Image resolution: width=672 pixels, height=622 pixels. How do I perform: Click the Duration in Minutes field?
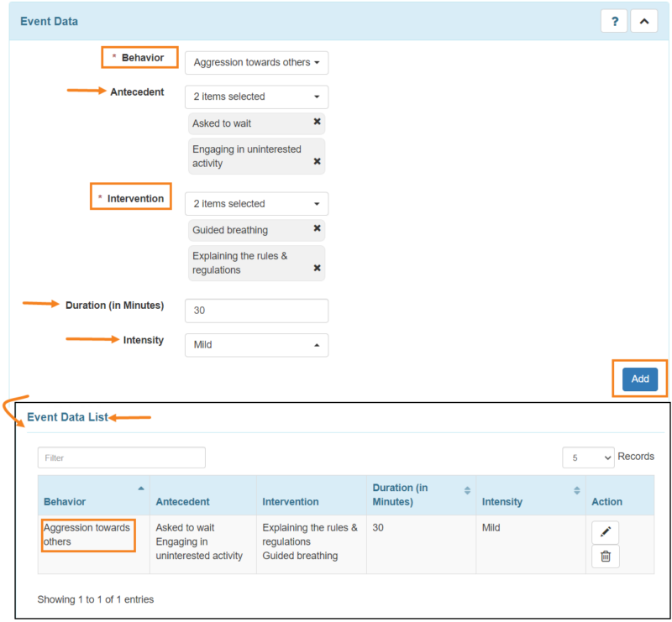[256, 311]
